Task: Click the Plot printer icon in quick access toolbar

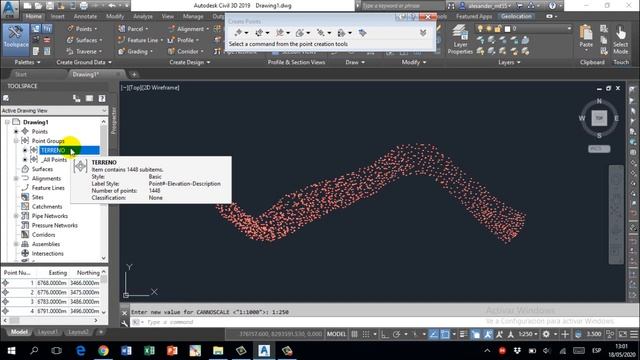Action: (83, 6)
